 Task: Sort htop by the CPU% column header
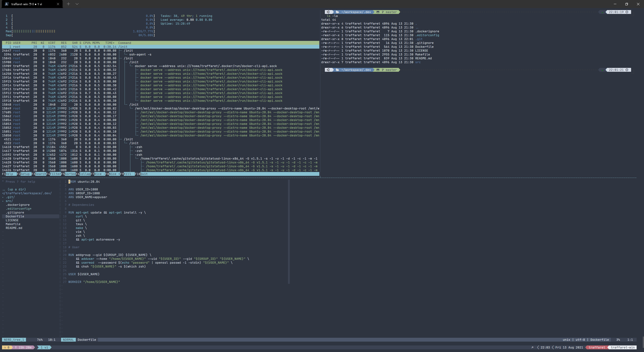tap(87, 43)
